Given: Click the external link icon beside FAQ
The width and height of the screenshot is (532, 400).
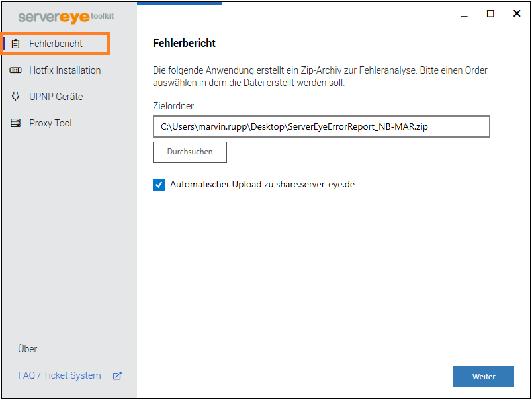Looking at the screenshot, I should (x=117, y=376).
